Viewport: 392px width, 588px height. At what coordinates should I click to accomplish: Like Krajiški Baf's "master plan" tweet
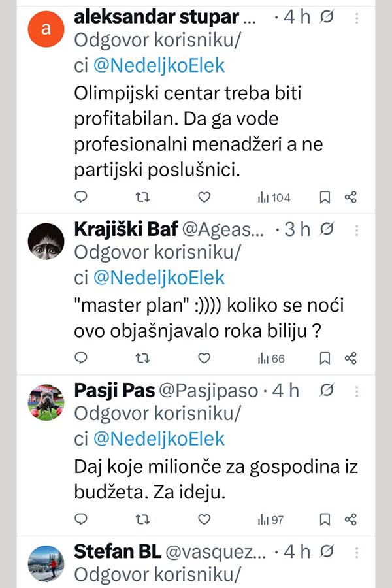[x=204, y=358]
